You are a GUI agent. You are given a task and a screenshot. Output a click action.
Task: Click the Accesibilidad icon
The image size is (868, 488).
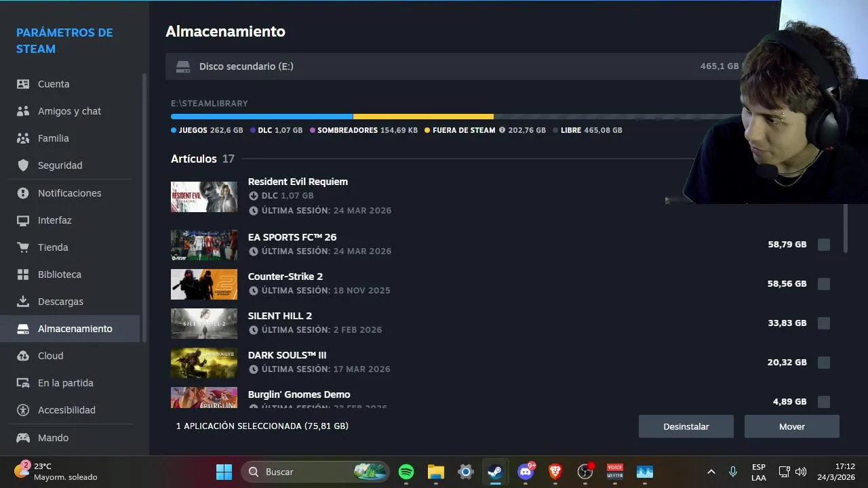coord(23,410)
